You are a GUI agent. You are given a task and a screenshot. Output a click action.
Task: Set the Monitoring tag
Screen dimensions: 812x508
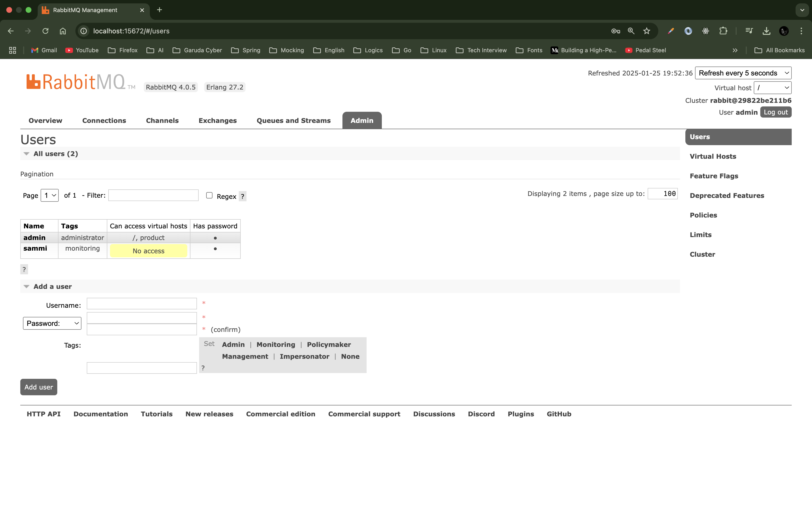pos(276,344)
